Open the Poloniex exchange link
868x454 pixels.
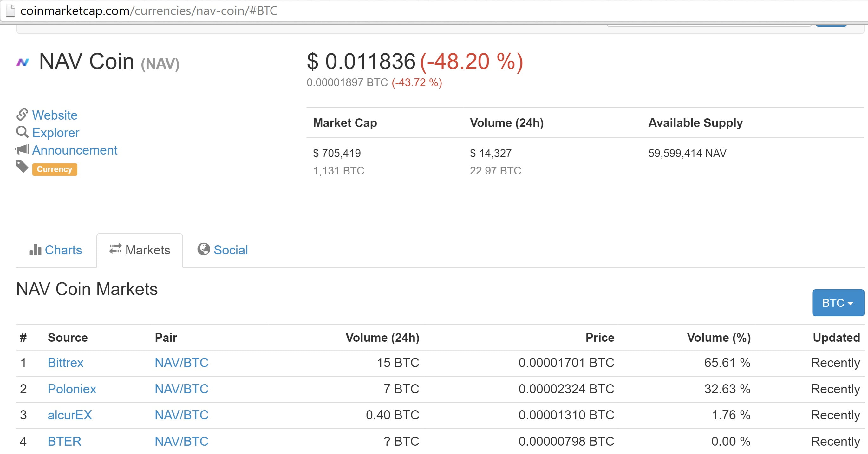72,389
